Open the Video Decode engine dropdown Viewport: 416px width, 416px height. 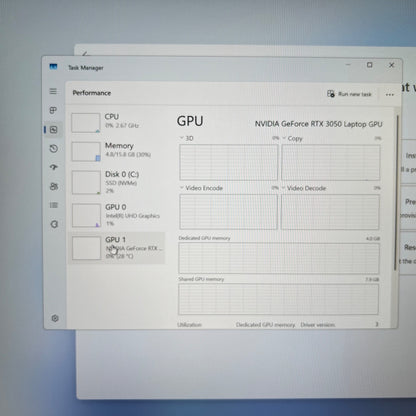(304, 188)
